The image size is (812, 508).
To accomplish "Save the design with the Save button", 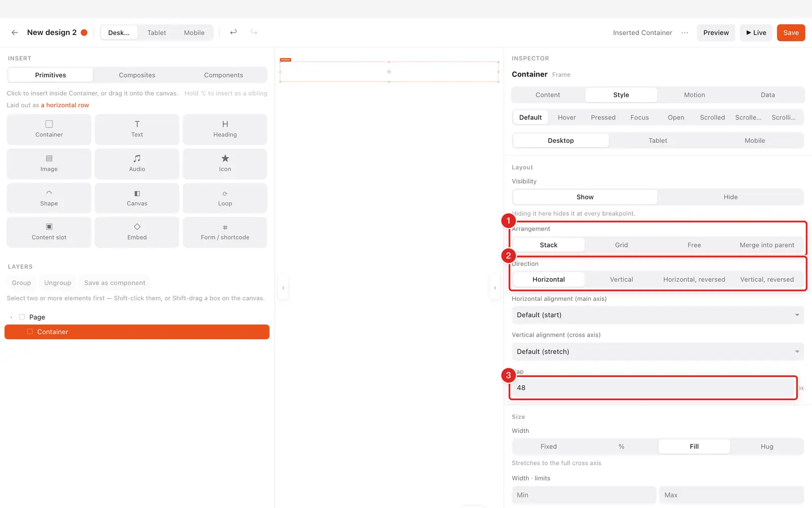I will pyautogui.click(x=791, y=33).
